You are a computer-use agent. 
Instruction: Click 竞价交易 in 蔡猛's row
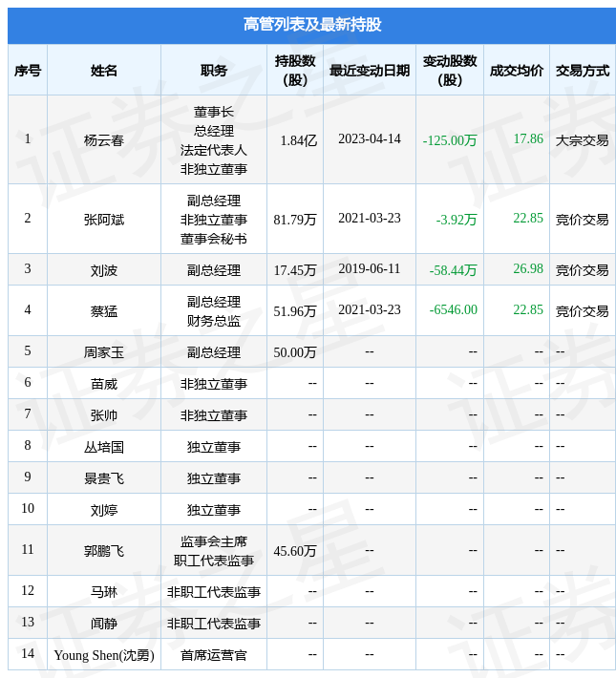pyautogui.click(x=583, y=311)
